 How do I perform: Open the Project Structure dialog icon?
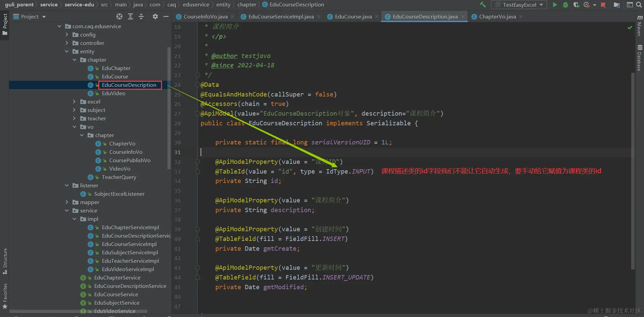pos(616,5)
